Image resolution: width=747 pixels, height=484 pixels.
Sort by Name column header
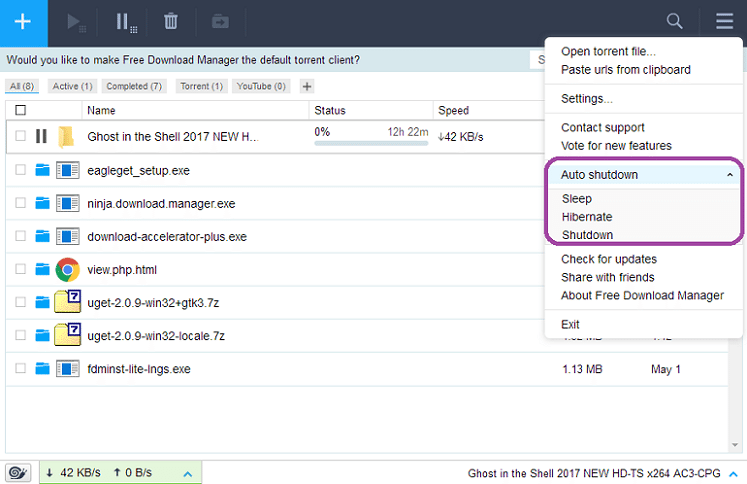pos(101,111)
